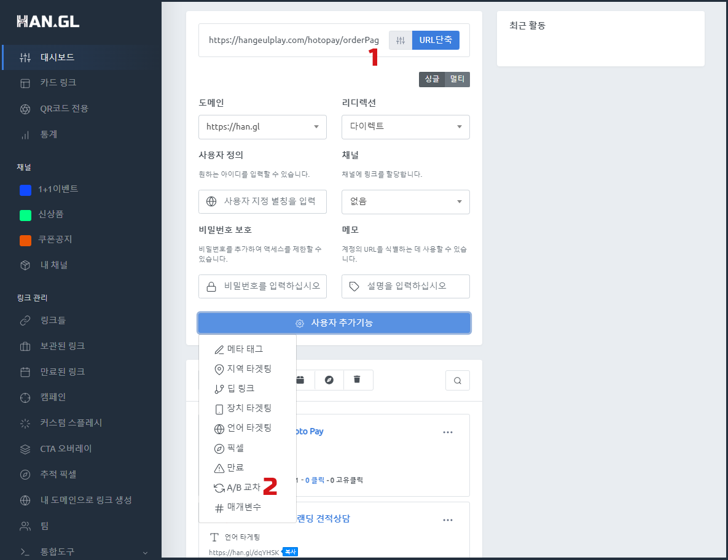Switch to 멀티 multi mode
Image resolution: width=728 pixels, height=560 pixels.
pos(457,79)
